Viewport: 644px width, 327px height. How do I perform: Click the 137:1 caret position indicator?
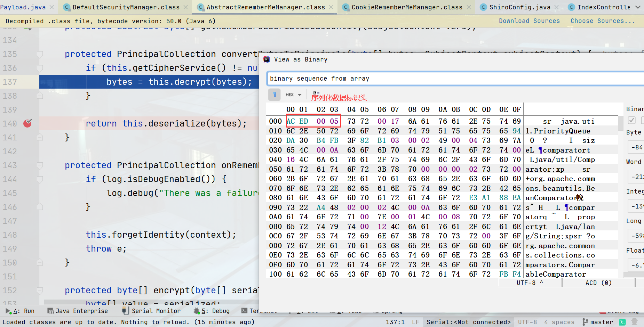tap(395, 322)
